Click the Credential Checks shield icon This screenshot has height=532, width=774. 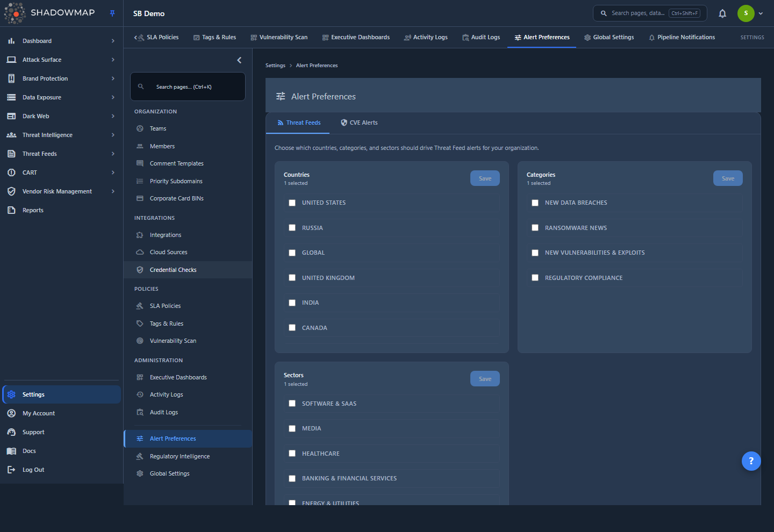click(x=140, y=270)
